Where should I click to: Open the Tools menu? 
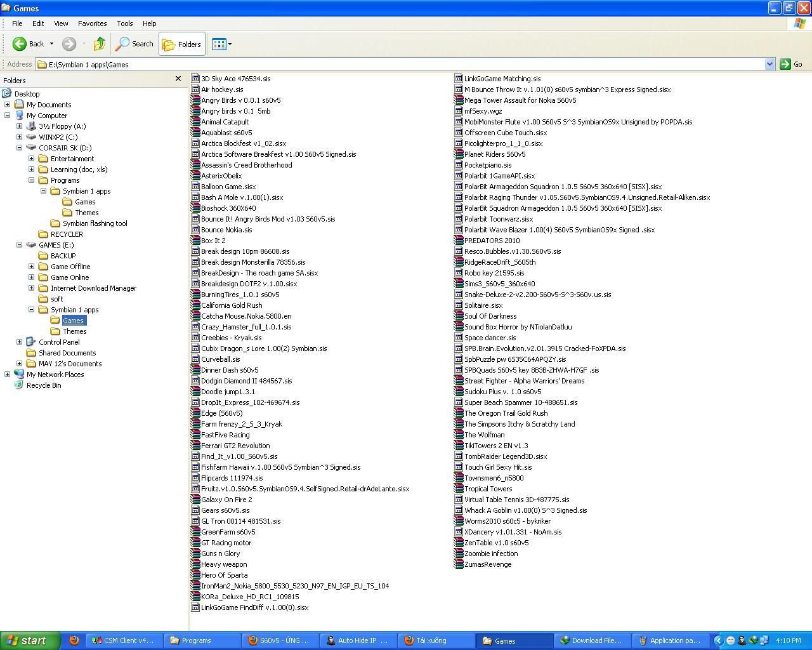pyautogui.click(x=124, y=23)
